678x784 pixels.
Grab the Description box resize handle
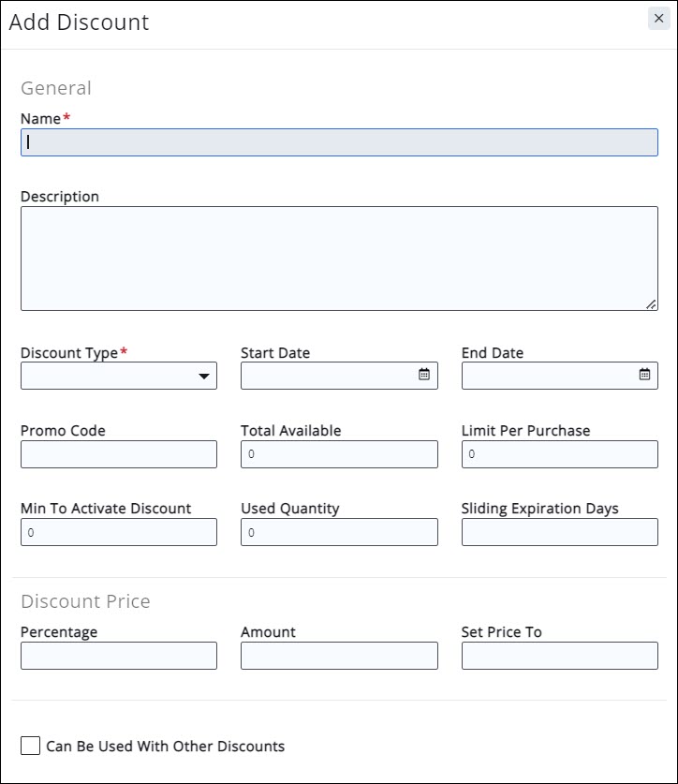click(651, 304)
